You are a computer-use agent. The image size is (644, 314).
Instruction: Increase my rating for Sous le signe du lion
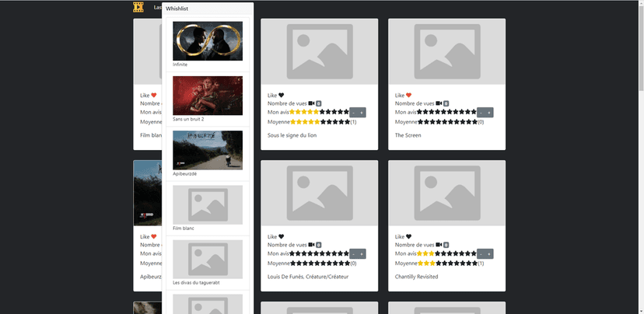[x=362, y=113]
